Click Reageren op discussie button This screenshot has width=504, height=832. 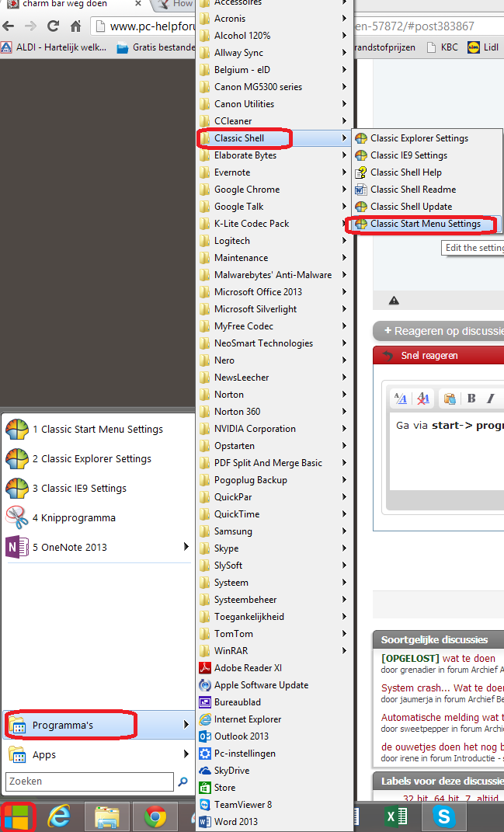[x=438, y=331]
